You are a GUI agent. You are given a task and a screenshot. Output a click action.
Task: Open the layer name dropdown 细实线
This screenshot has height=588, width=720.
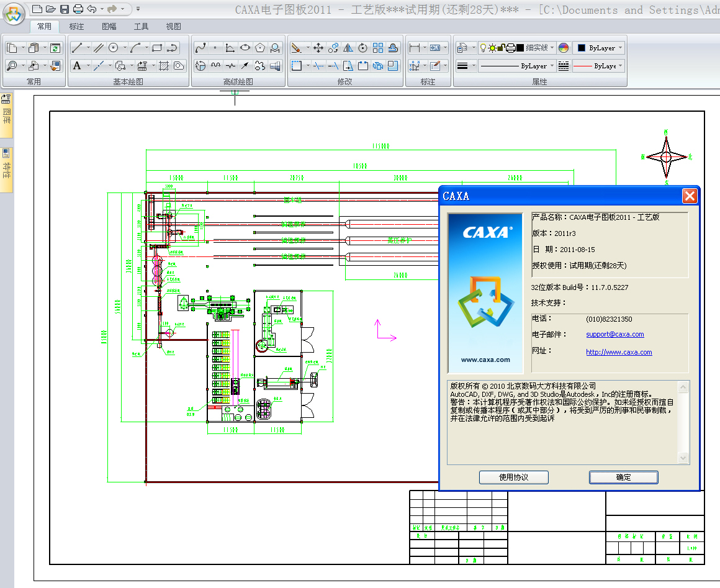click(540, 48)
